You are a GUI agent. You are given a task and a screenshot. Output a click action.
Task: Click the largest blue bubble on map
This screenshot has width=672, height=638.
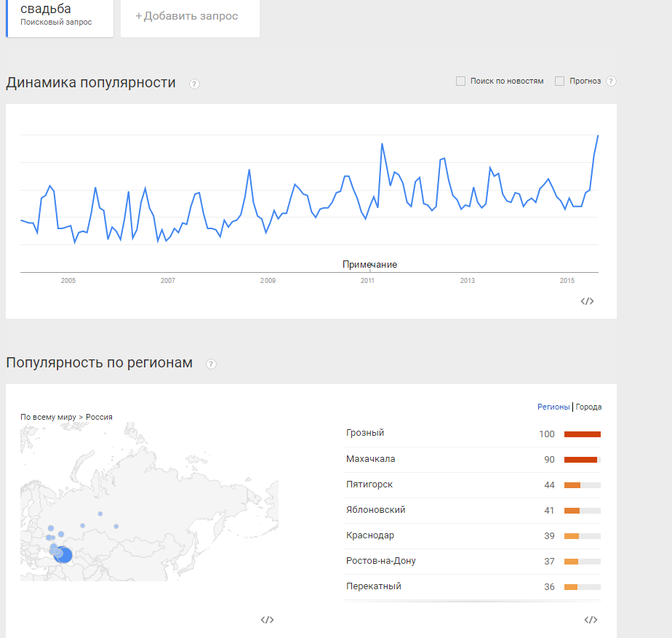(x=63, y=555)
